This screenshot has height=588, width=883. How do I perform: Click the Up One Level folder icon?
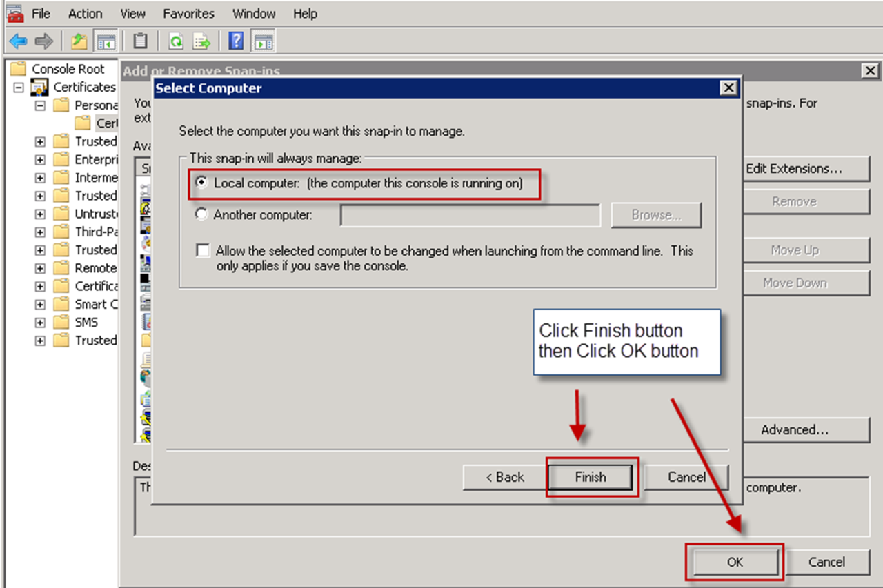[x=79, y=41]
